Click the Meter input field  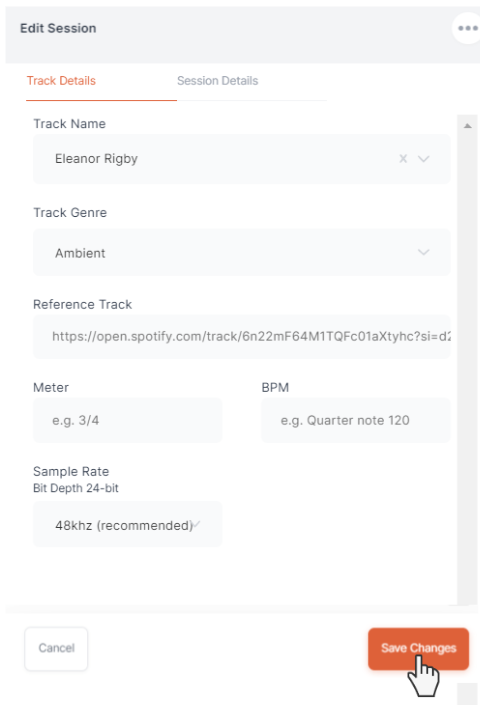pyautogui.click(x=128, y=420)
